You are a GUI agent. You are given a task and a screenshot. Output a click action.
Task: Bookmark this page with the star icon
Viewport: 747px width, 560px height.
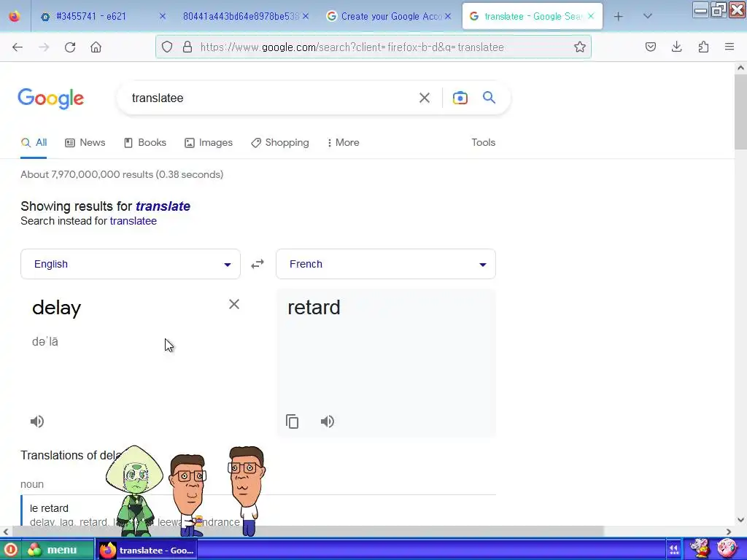[579, 47]
